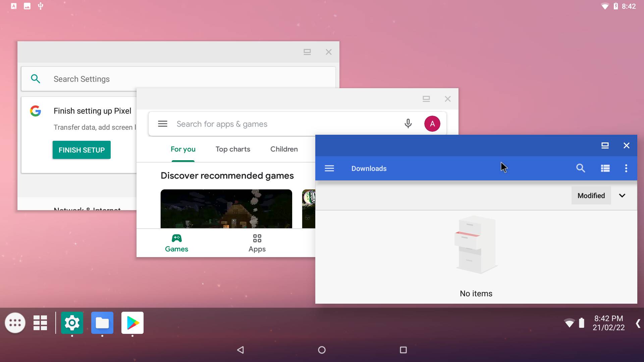Launch Settings from the taskbar gear icon
644x362 pixels.
72,323
